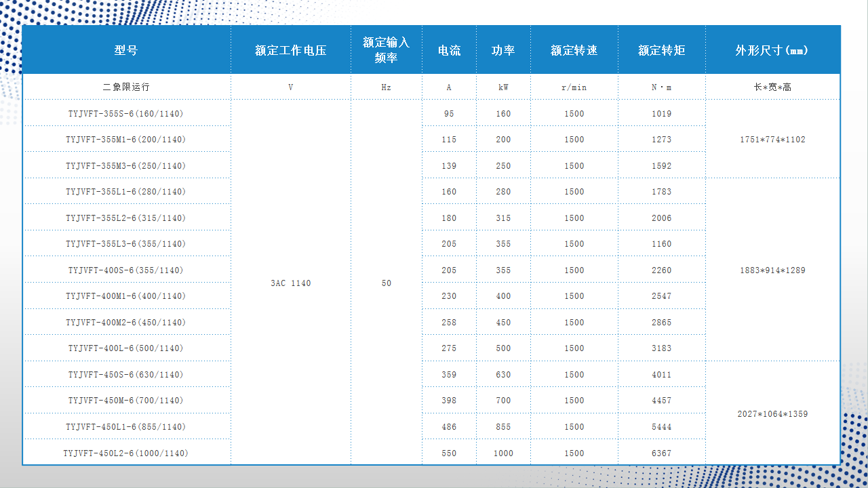
Task: Select the 二象限运行 cell
Action: [x=126, y=87]
